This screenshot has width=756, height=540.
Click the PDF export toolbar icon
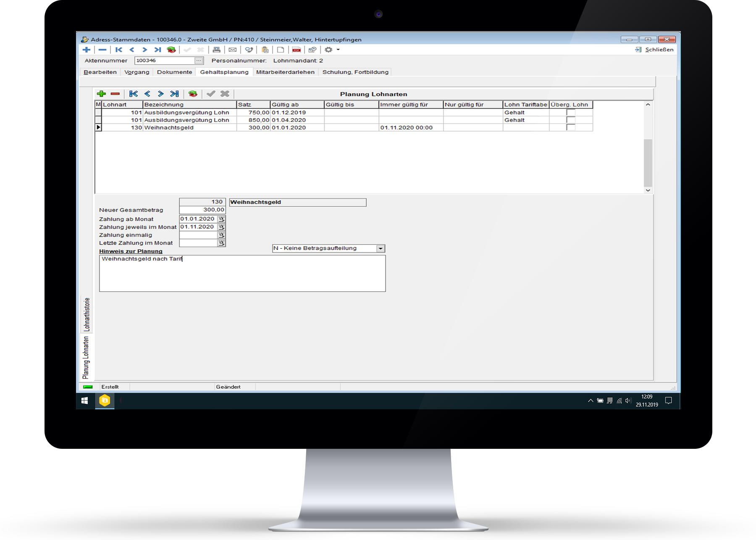pyautogui.click(x=297, y=50)
